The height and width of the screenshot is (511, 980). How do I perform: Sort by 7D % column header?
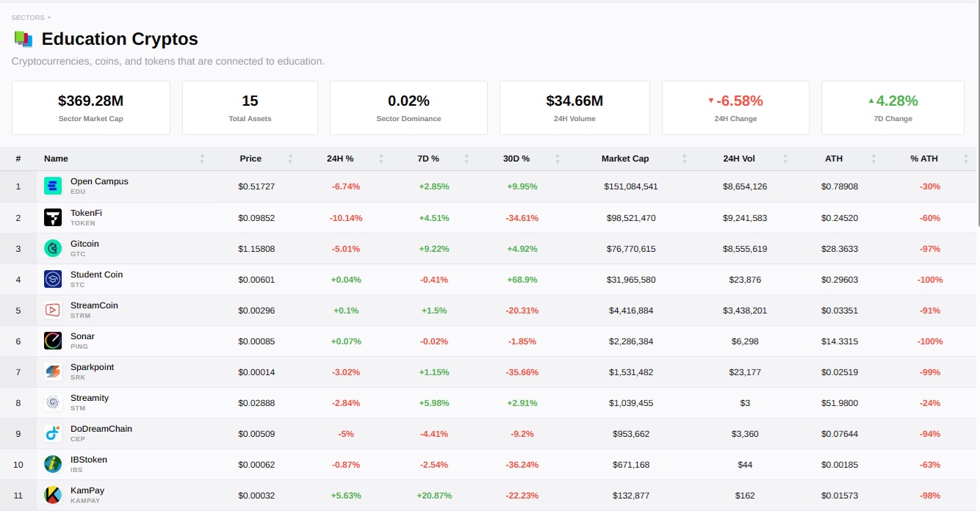pyautogui.click(x=428, y=159)
